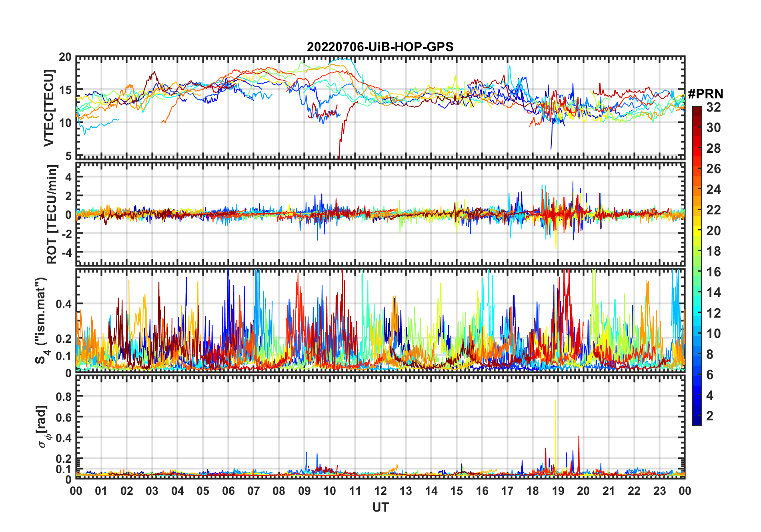Click the ROT [TECU/min] axis label
Screen dimensions: 761x532
[x=52, y=214]
